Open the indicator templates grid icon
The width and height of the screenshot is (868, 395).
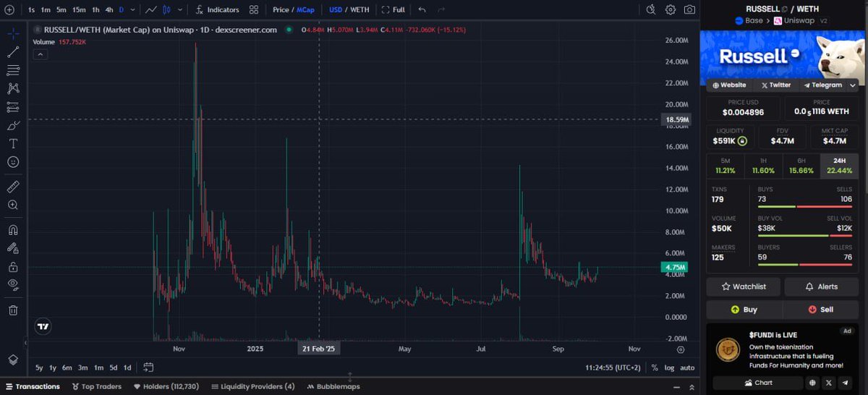click(253, 10)
